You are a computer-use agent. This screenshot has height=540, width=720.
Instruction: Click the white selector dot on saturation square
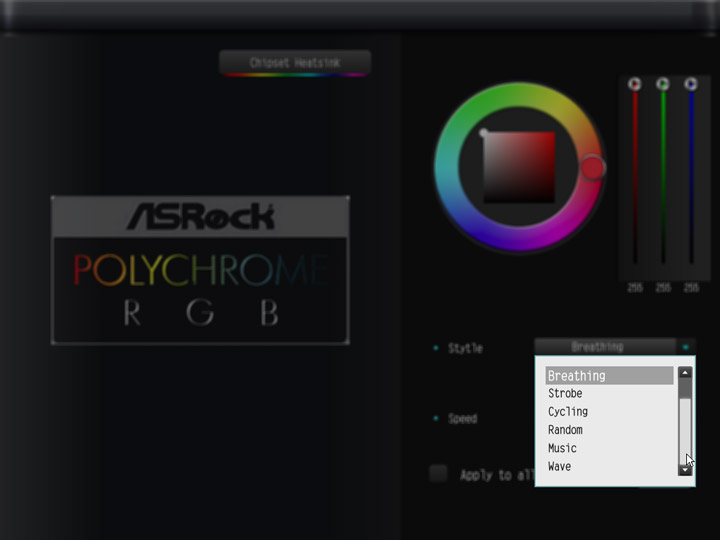[484, 133]
